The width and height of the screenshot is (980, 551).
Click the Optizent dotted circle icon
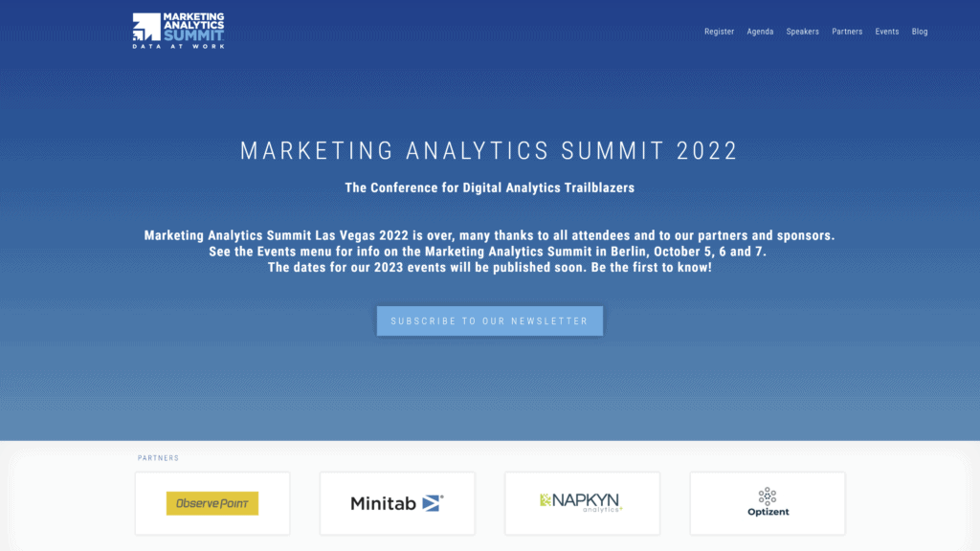pos(768,496)
